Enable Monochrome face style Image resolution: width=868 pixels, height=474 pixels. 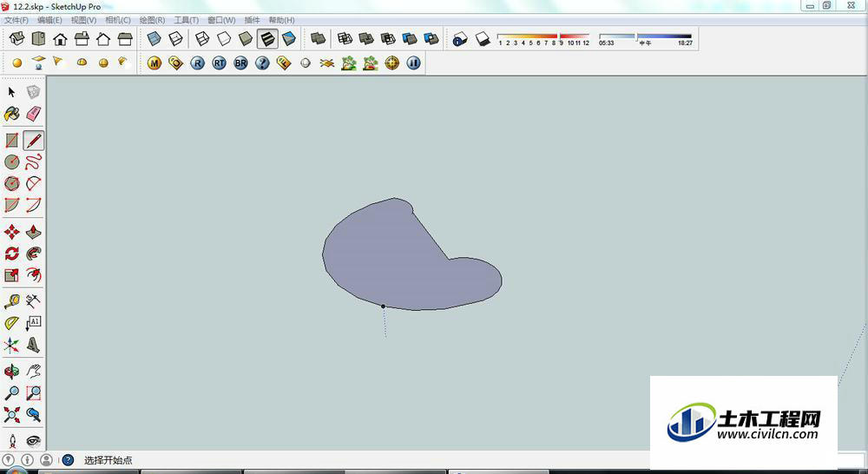click(x=289, y=39)
